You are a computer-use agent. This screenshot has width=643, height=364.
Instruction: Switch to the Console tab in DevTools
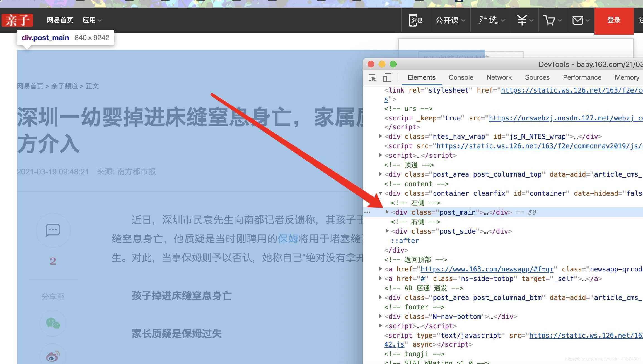(461, 77)
